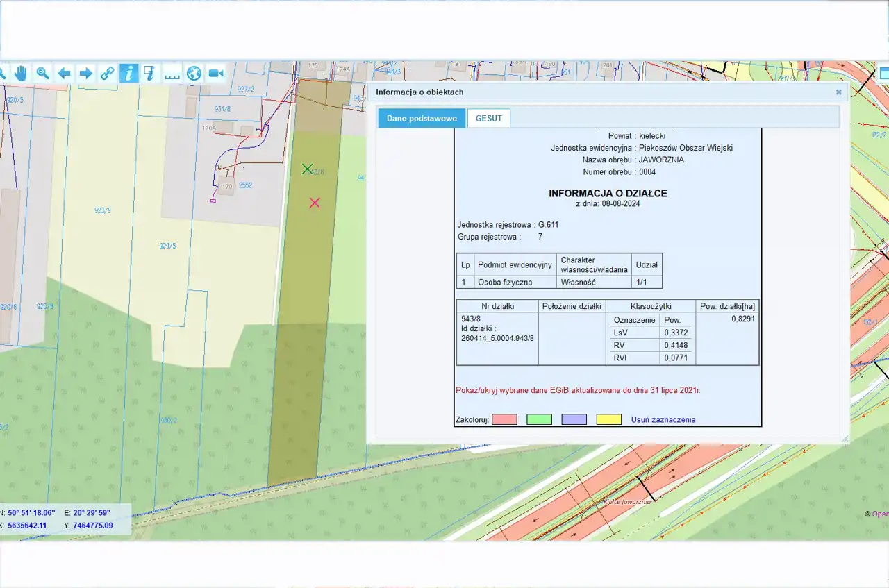Open the Dane podstawowe tab
The width and height of the screenshot is (889, 588).
tap(422, 119)
